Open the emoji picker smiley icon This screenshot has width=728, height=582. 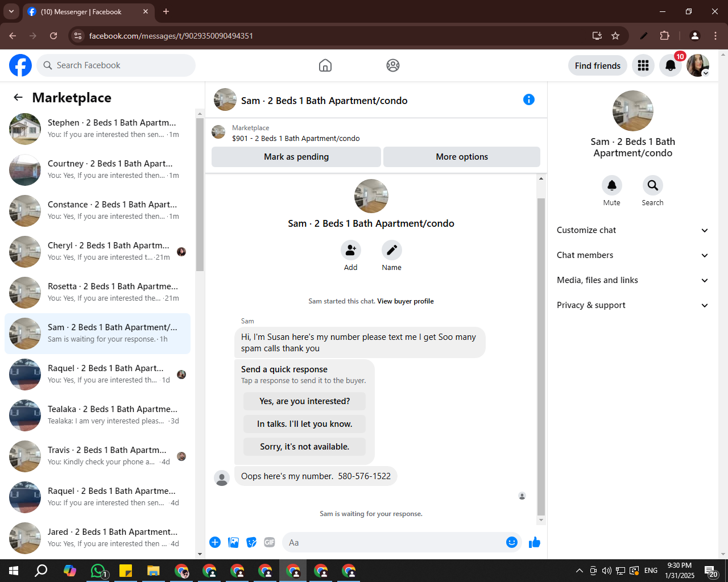[512, 542]
